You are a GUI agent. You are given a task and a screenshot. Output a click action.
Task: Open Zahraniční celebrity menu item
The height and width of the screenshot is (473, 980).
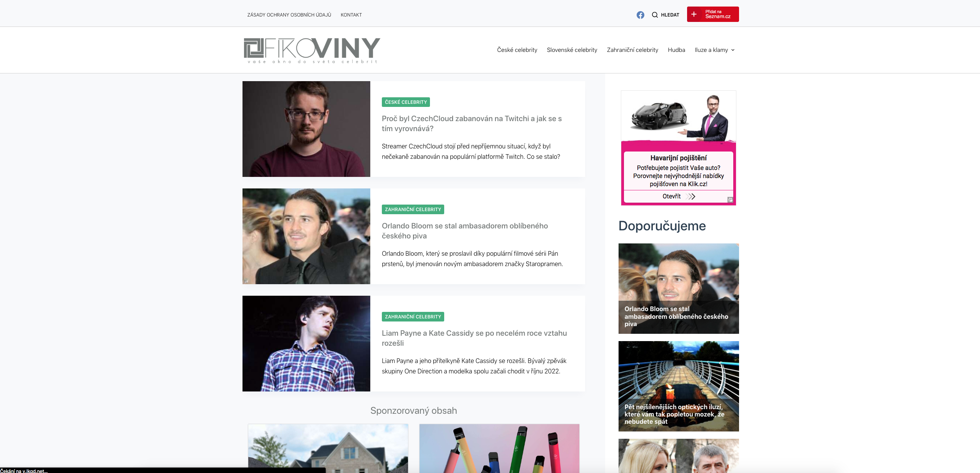(632, 50)
